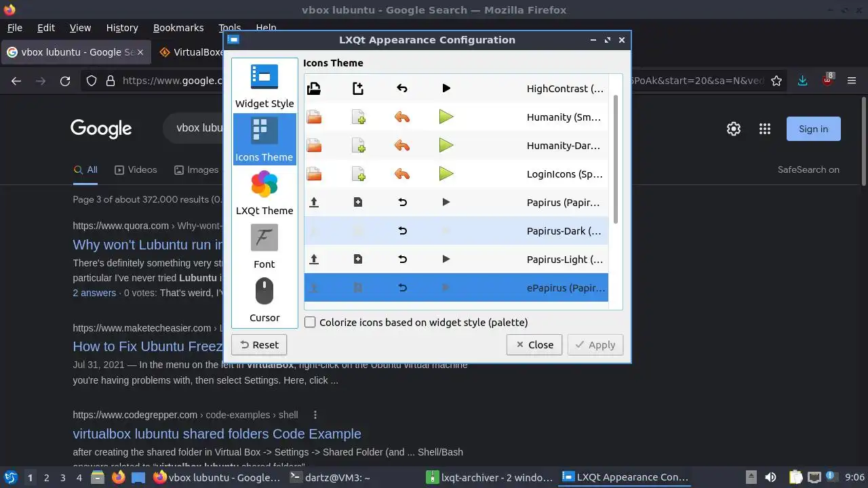Open the Font settings section
The image size is (868, 488).
(264, 247)
